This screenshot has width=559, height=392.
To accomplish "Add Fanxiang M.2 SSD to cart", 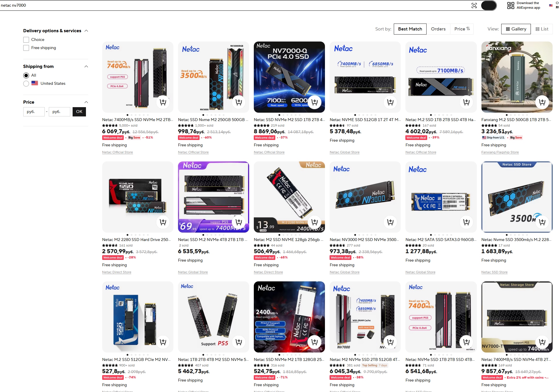I will (542, 102).
